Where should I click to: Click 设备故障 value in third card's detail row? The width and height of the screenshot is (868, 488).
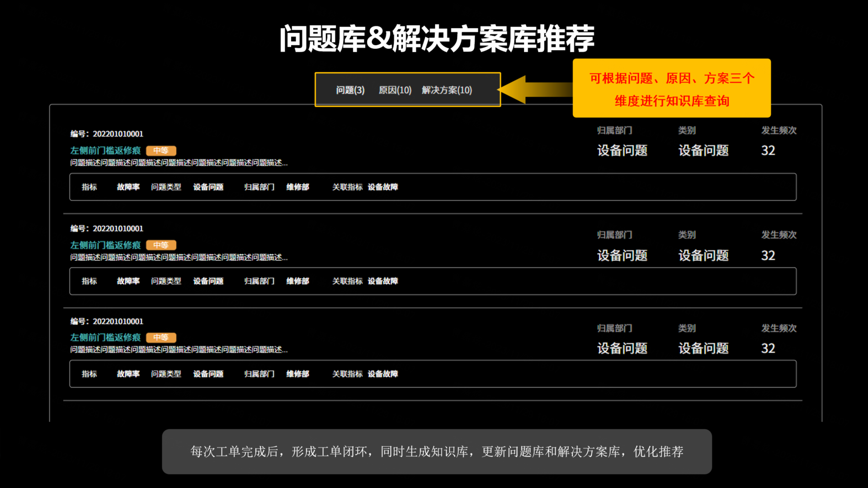[382, 374]
